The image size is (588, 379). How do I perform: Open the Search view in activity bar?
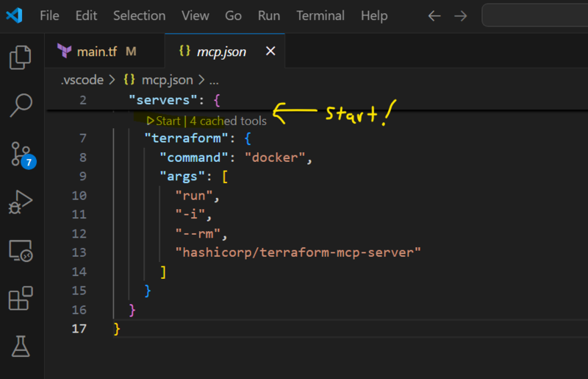21,105
